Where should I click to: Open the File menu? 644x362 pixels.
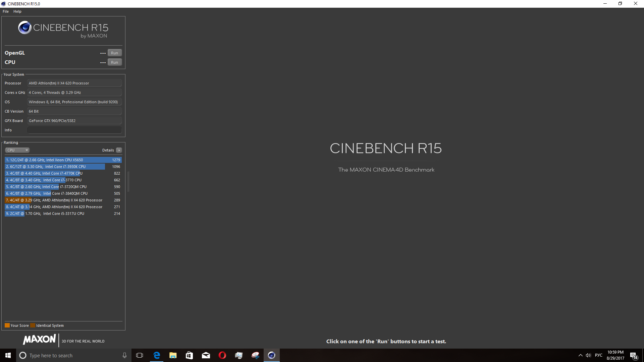(x=6, y=11)
